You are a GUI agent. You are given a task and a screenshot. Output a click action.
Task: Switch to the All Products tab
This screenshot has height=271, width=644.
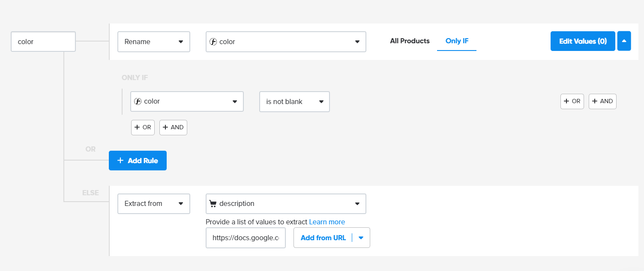410,41
